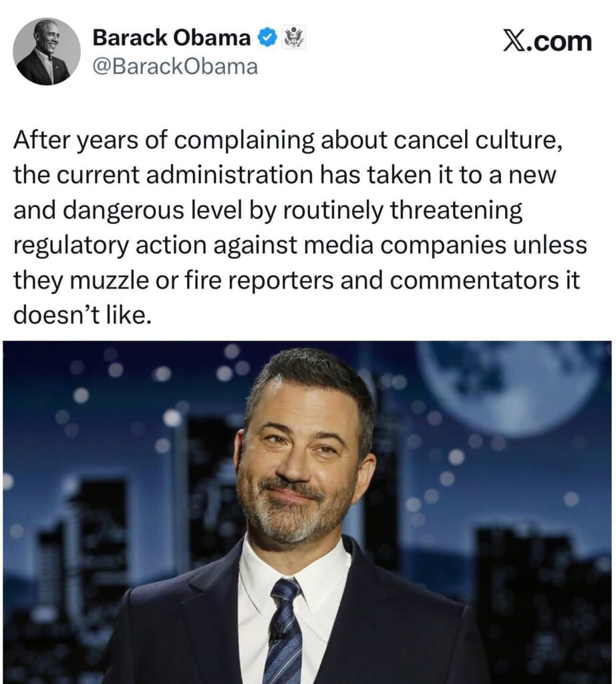Click the words "media companies" in the tweet
The width and height of the screenshot is (616, 684).
[404, 245]
